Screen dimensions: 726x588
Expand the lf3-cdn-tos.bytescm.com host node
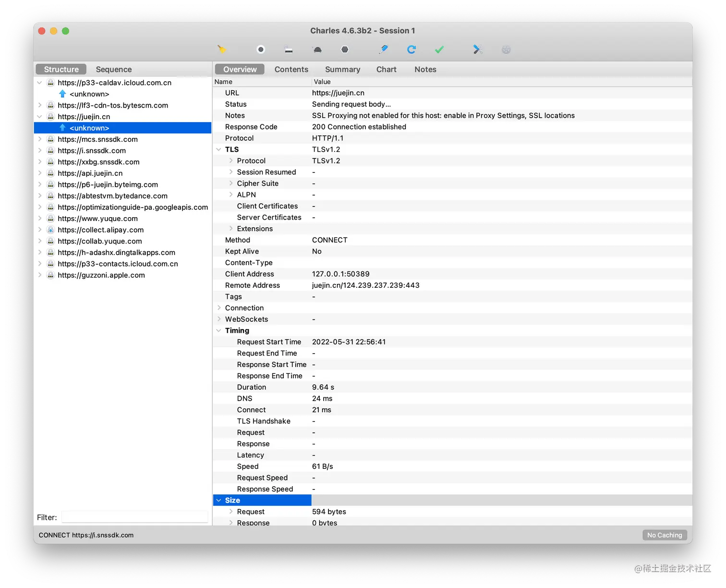point(39,105)
